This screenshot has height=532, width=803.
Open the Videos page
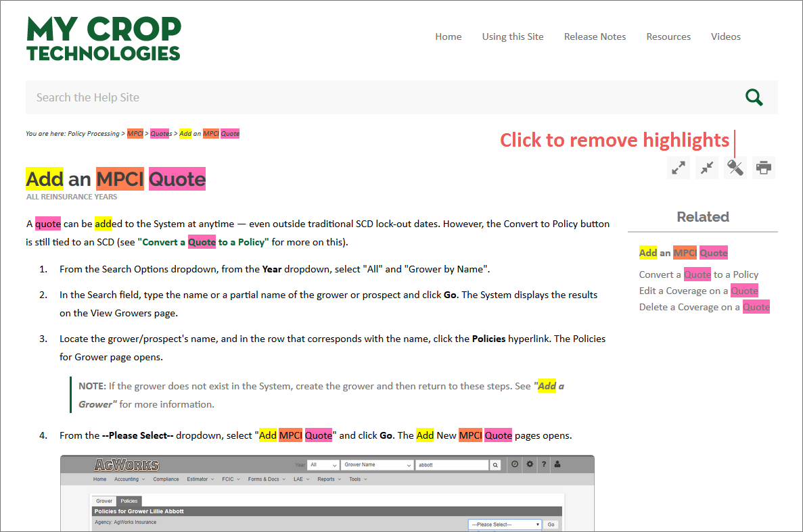point(726,37)
